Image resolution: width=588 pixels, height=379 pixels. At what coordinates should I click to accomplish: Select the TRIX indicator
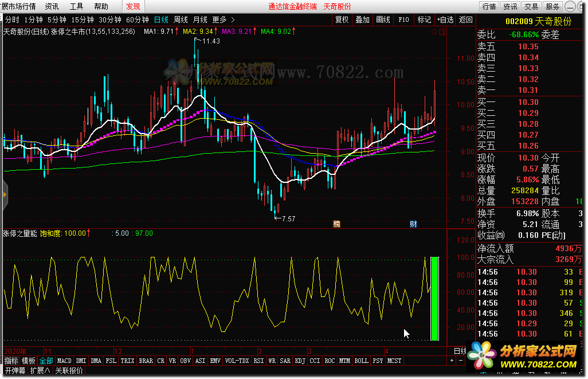pos(127,361)
